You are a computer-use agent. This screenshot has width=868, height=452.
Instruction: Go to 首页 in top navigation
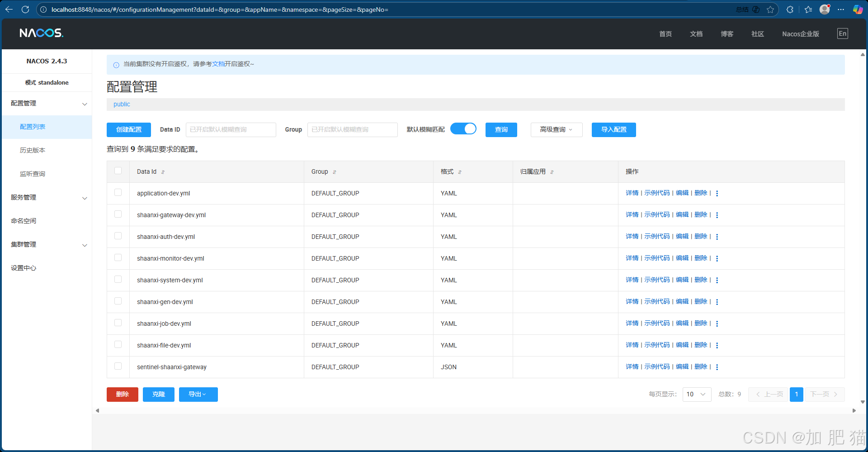[x=665, y=34]
